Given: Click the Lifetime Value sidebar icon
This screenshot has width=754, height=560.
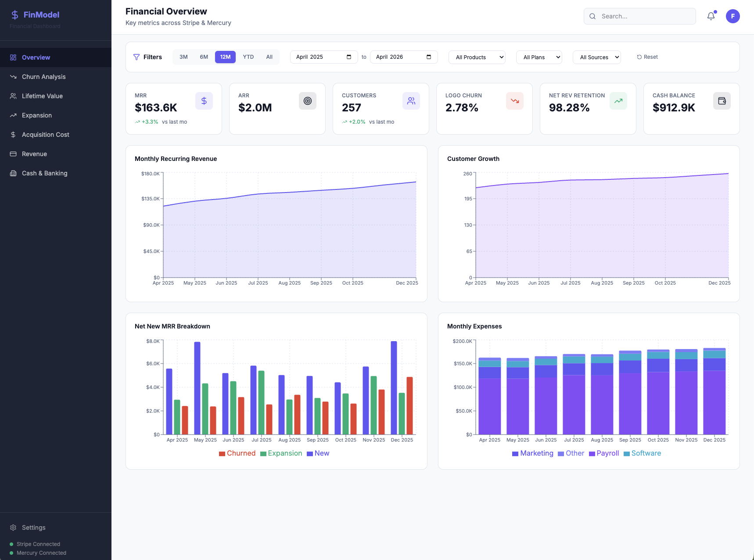Looking at the screenshot, I should [x=13, y=96].
